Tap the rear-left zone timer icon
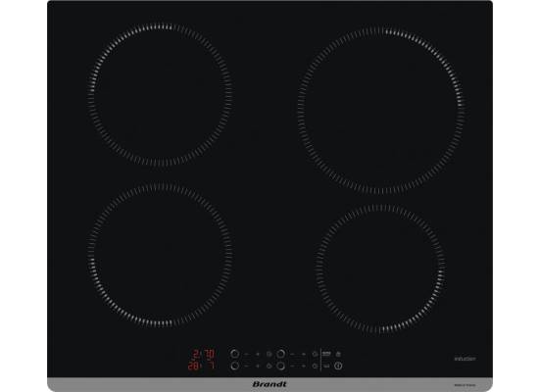This screenshot has width=539, height=392. 269,354
